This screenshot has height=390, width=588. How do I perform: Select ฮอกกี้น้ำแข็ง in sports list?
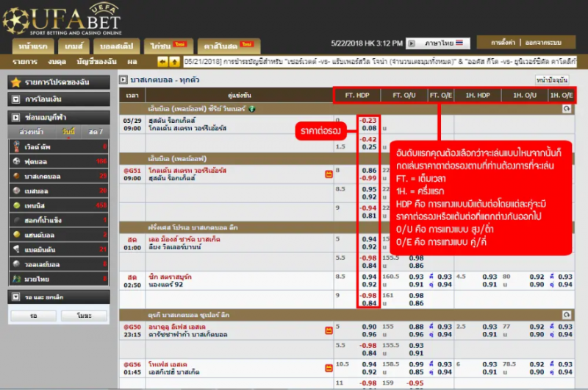tap(59, 220)
